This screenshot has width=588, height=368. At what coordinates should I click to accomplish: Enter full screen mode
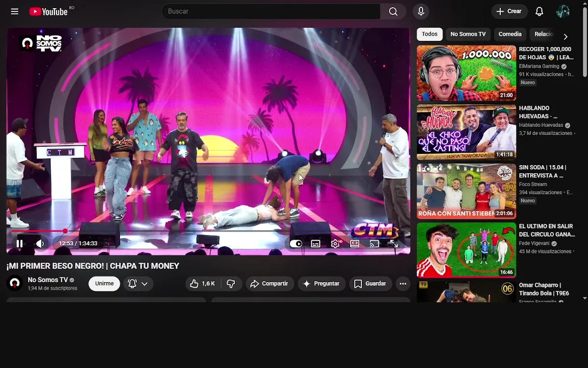coord(394,244)
